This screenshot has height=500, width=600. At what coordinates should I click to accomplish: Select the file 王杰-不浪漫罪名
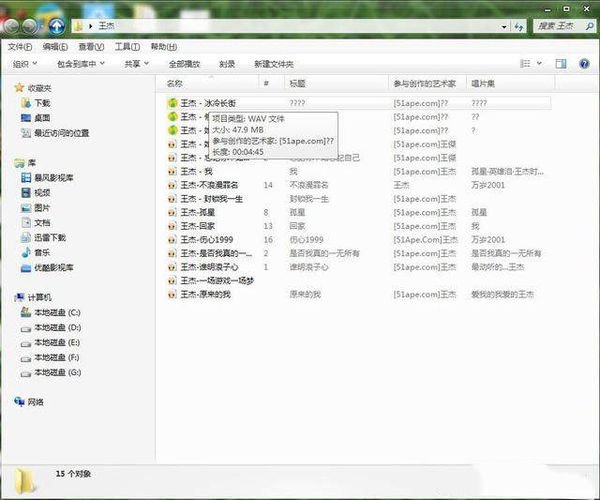209,185
